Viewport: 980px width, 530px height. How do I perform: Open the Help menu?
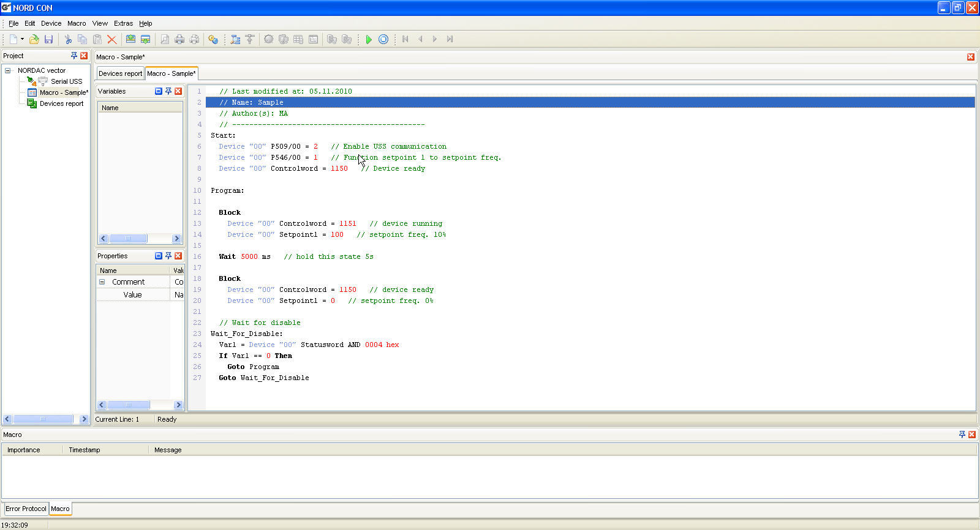click(146, 23)
